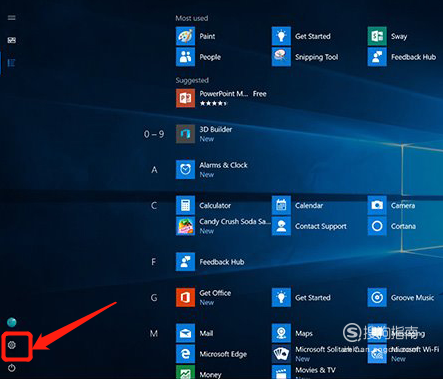Open Movies & TV
The image size is (443, 379).
tap(304, 373)
